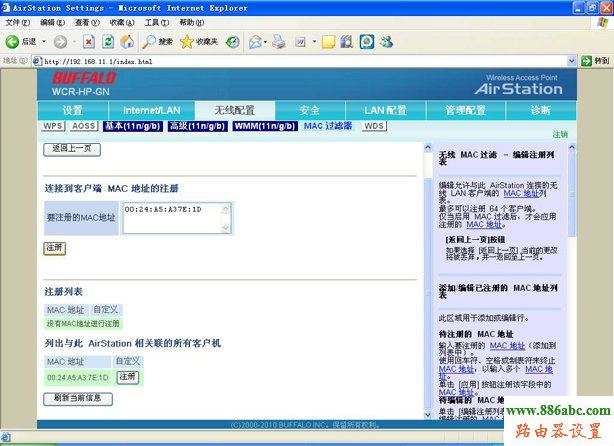Image resolution: width=614 pixels, height=446 pixels.
Task: Click MAC textarea scroll down arrow
Action: pos(226,228)
